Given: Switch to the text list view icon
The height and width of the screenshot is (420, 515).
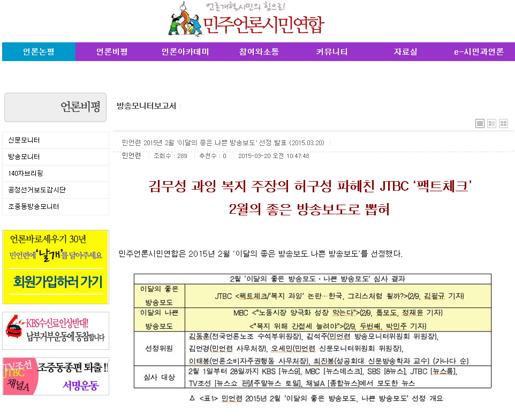Looking at the screenshot, I should (x=480, y=123).
